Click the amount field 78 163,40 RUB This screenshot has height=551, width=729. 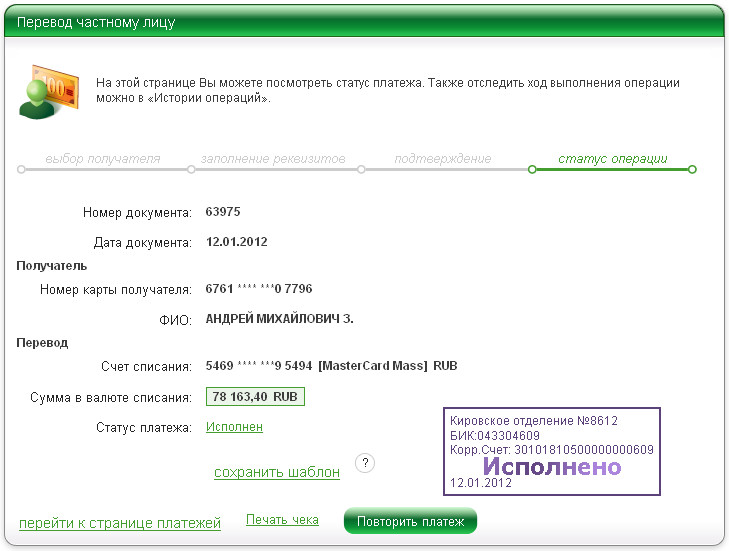click(255, 397)
